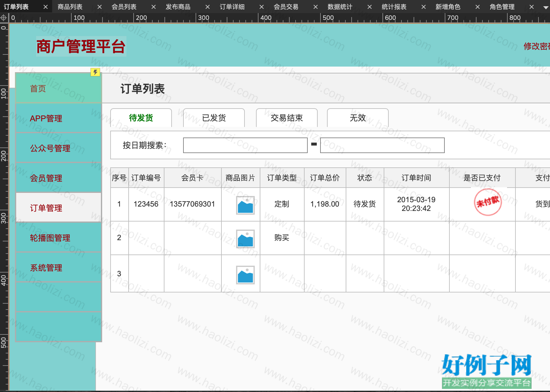Click the 订单总价 column header
550x392 pixels.
coord(325,178)
